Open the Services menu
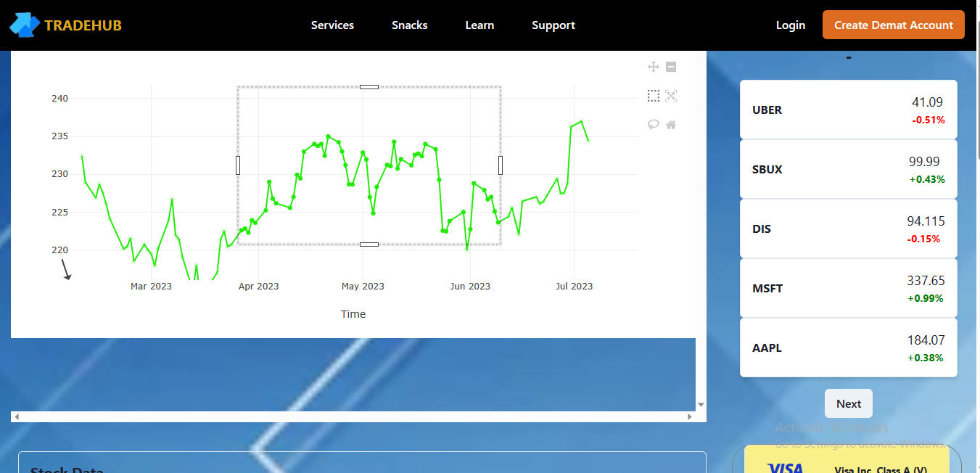The image size is (980, 473). (332, 25)
